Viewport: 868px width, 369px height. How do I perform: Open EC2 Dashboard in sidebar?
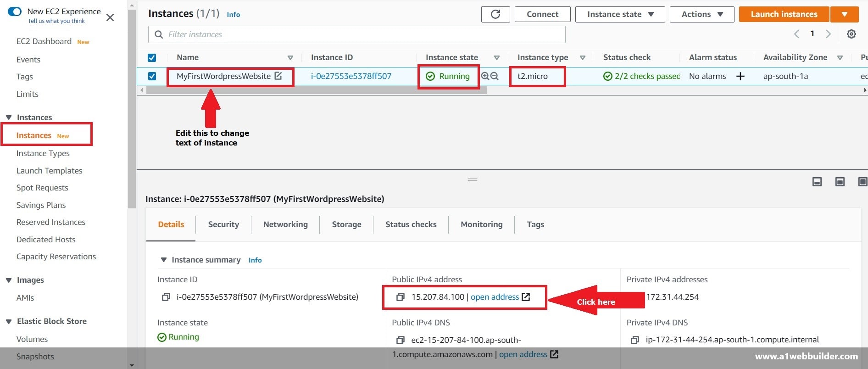point(44,41)
